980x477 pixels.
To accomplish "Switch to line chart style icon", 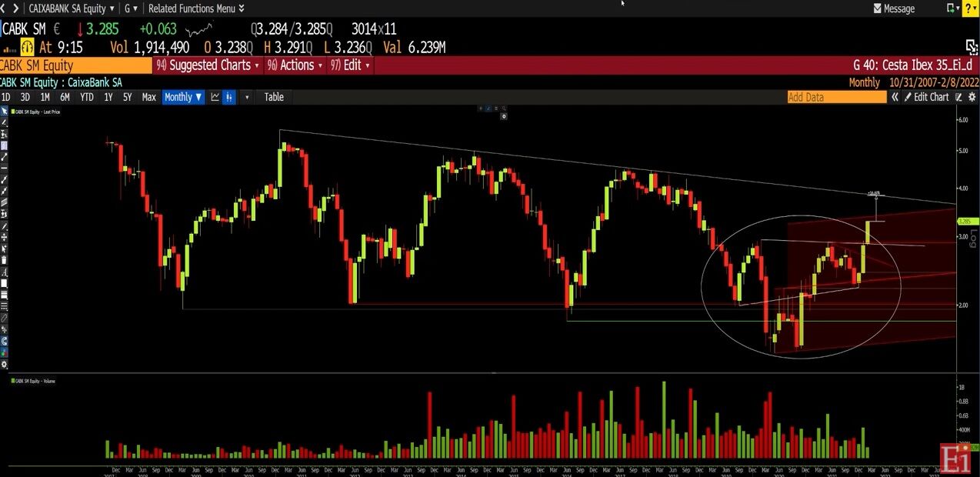I will pos(215,97).
